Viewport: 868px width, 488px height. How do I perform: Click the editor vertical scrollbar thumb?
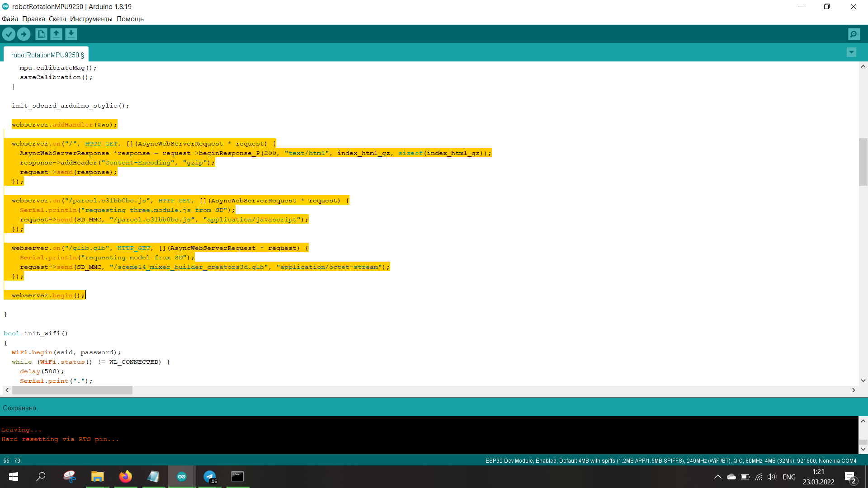click(863, 162)
